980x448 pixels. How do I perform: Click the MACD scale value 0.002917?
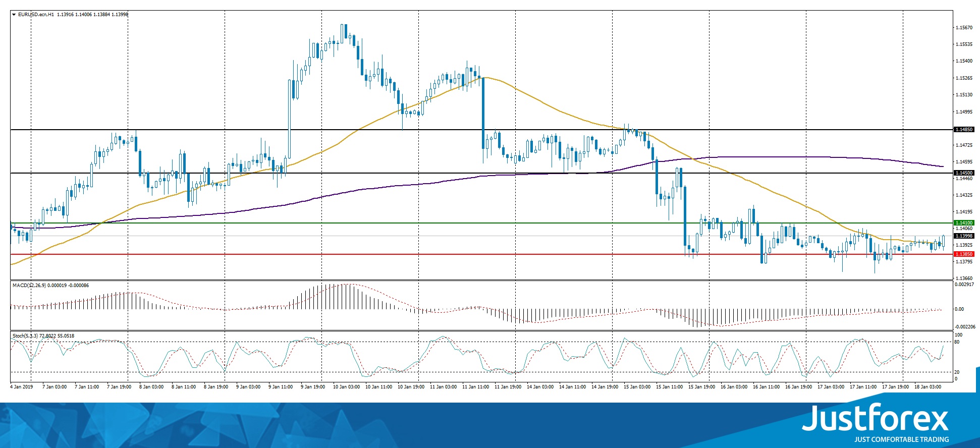[x=964, y=285]
